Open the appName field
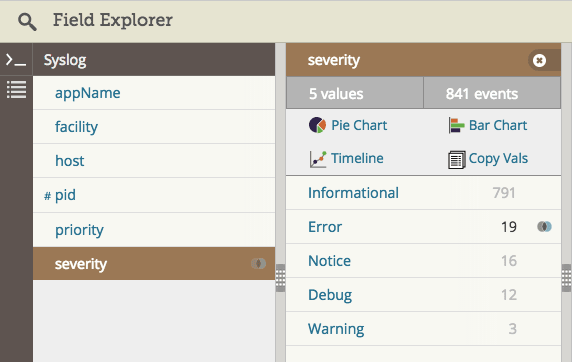572x362 pixels. [x=154, y=93]
